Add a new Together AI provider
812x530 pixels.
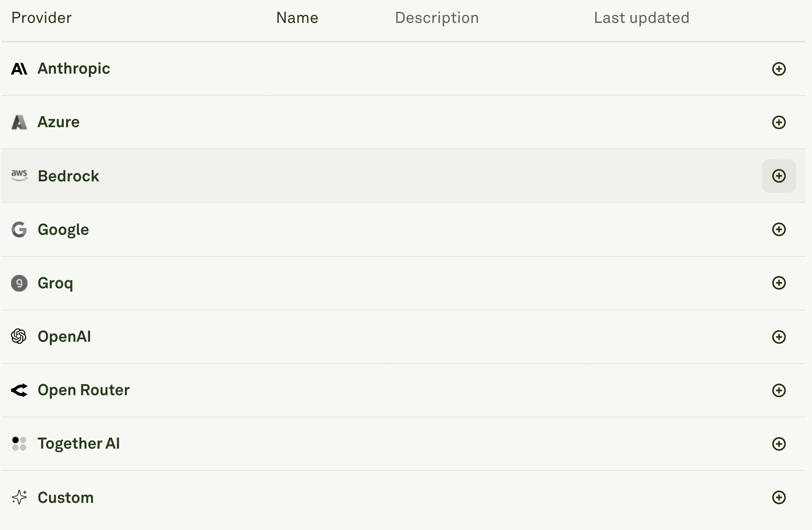point(779,443)
